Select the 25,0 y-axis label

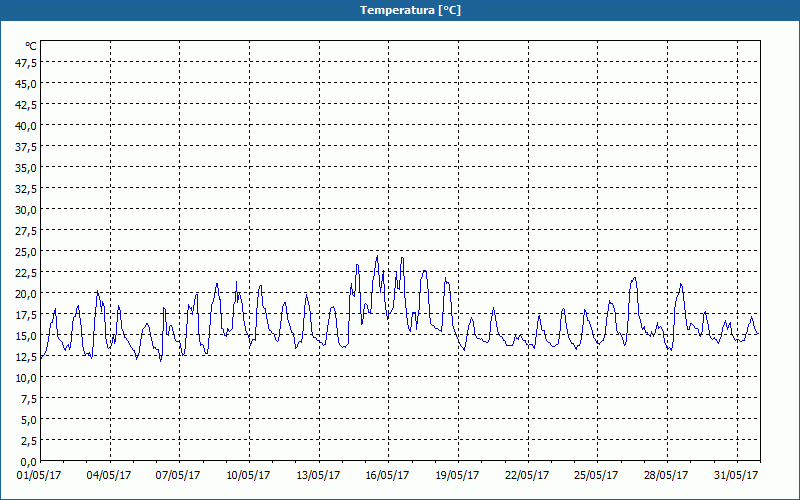coord(27,252)
